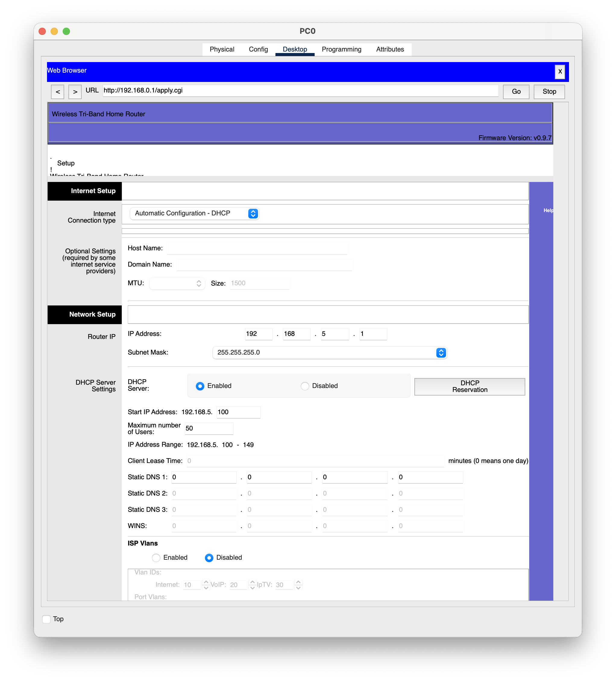The image size is (616, 682).
Task: Close the Web Browser with X
Action: (x=560, y=72)
